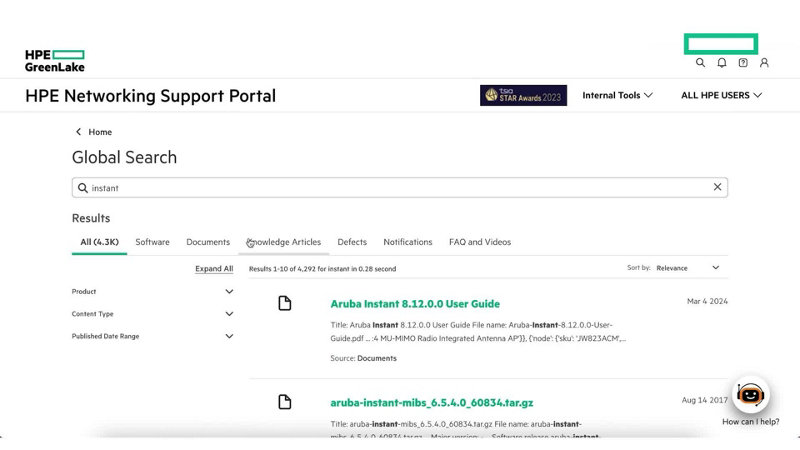Expand the ALL HPE USERS menu
Screen dimensions: 800x450
(721, 95)
